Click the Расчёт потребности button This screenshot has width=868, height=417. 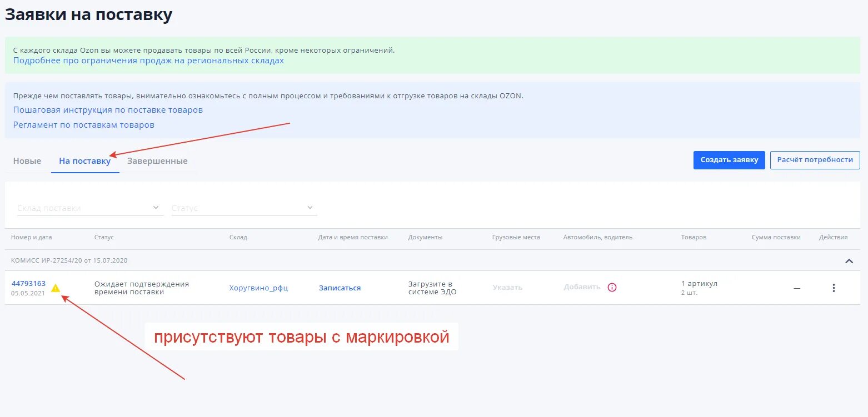(x=815, y=160)
